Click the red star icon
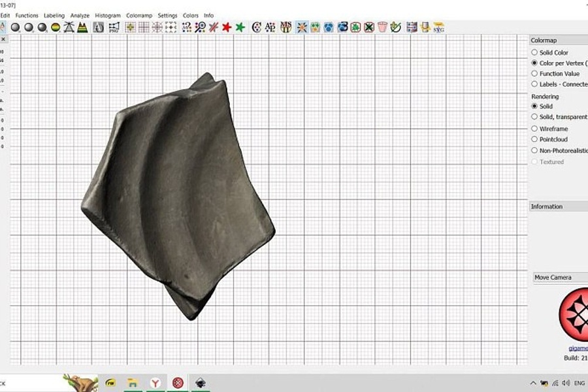This screenshot has height=392, width=588. (x=227, y=27)
